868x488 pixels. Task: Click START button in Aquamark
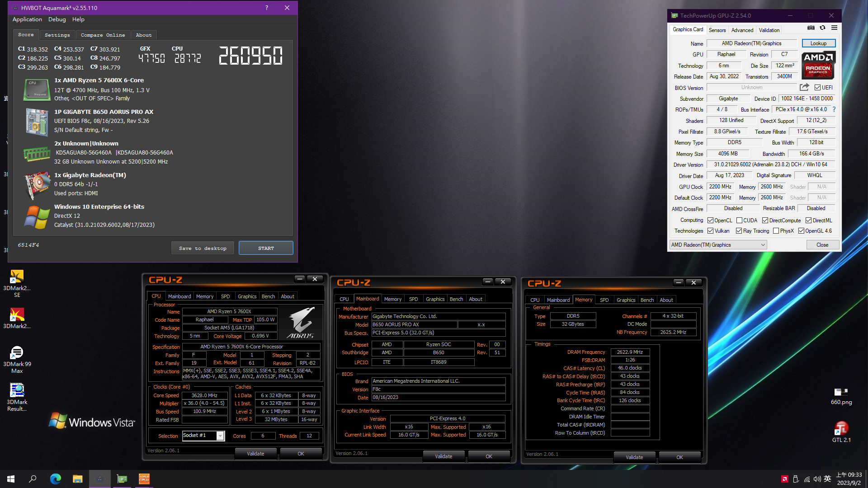click(x=266, y=248)
